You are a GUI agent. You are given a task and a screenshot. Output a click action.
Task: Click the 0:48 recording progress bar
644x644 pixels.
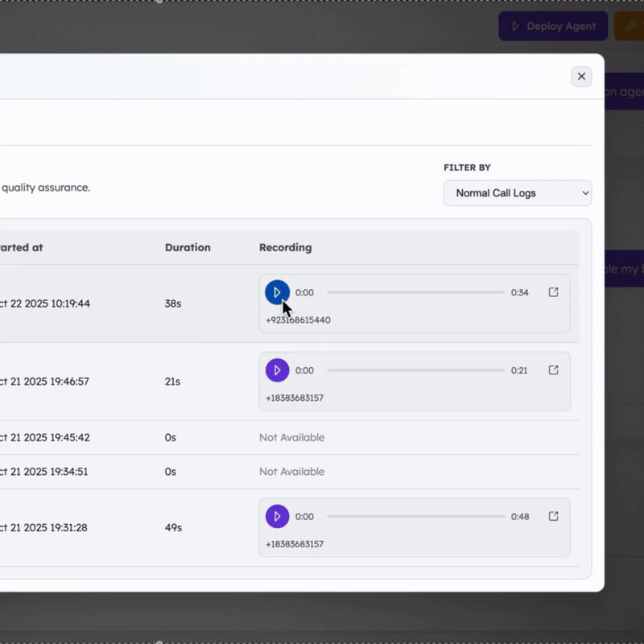(415, 517)
